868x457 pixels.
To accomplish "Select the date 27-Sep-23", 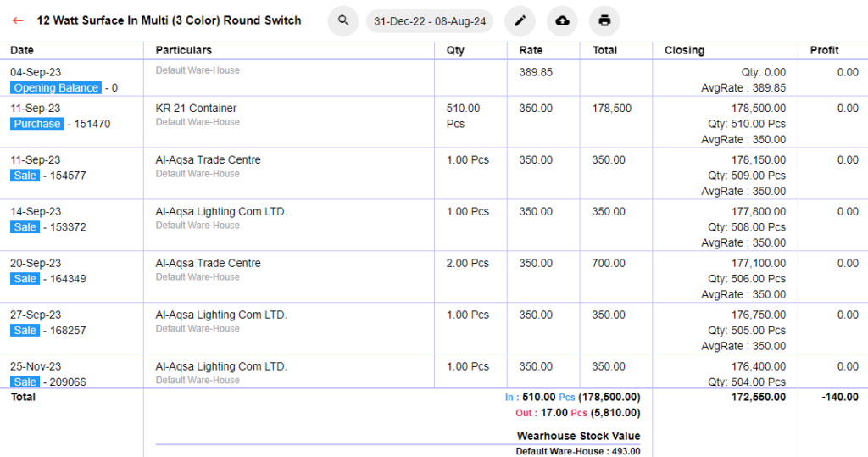I will point(36,314).
